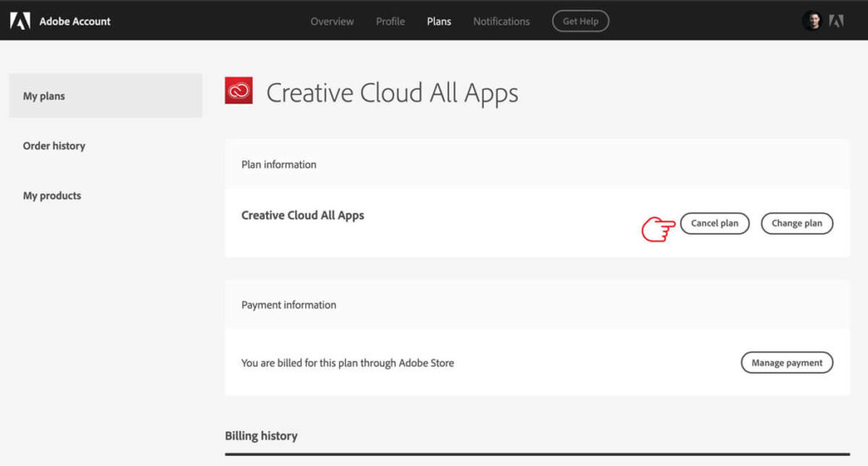Open My products in the sidebar
Image resolution: width=868 pixels, height=466 pixels.
(x=52, y=196)
